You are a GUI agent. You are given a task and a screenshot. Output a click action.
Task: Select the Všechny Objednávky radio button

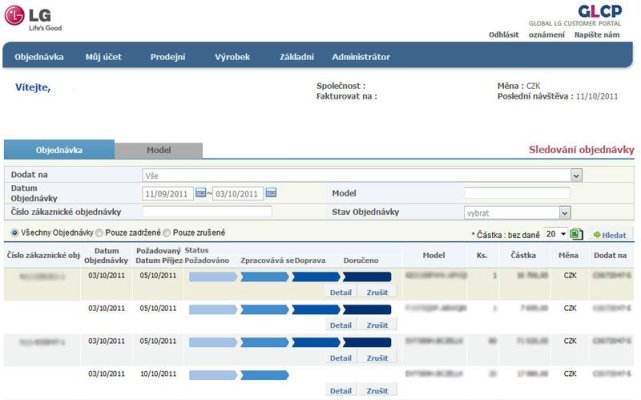tap(14, 233)
